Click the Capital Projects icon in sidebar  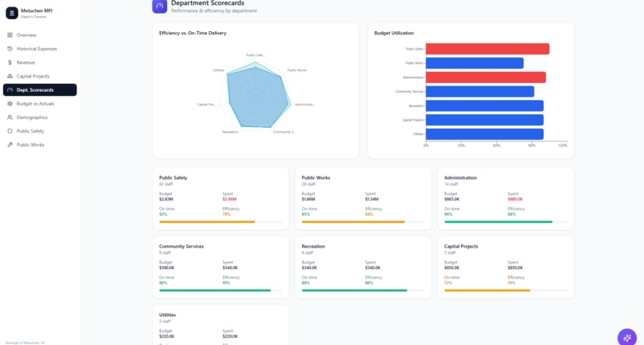pyautogui.click(x=10, y=76)
